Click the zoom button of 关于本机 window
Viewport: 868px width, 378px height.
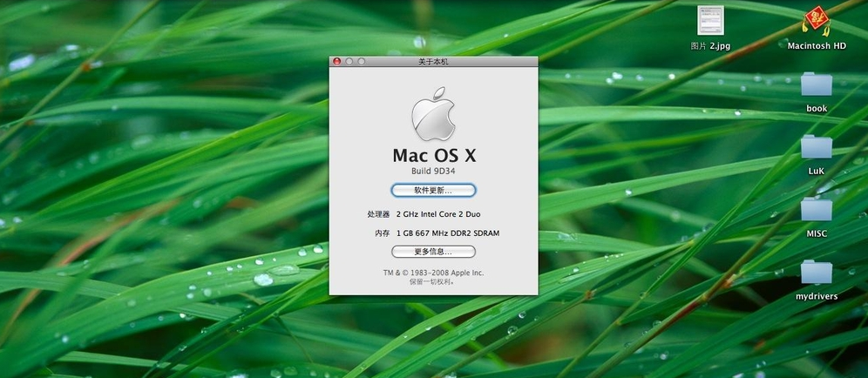pyautogui.click(x=361, y=62)
